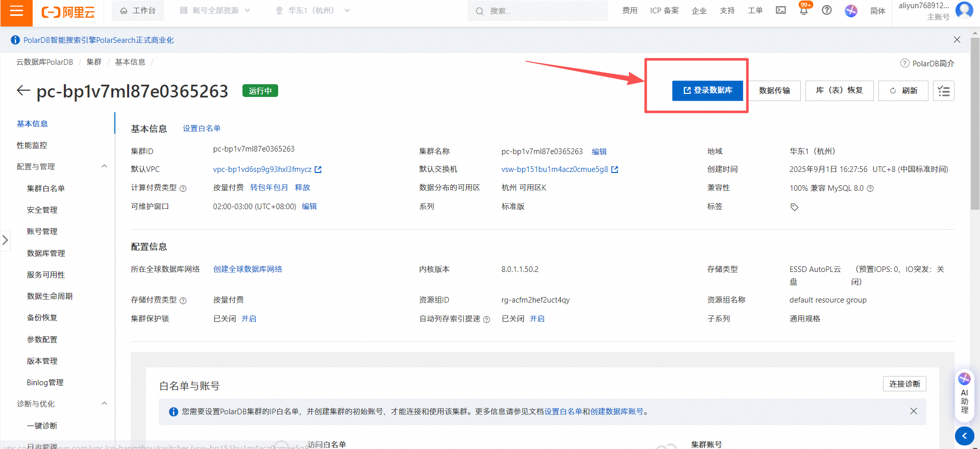The image size is (980, 449).
Task: Open Binlog管理 in the sidebar
Action: pyautogui.click(x=45, y=382)
